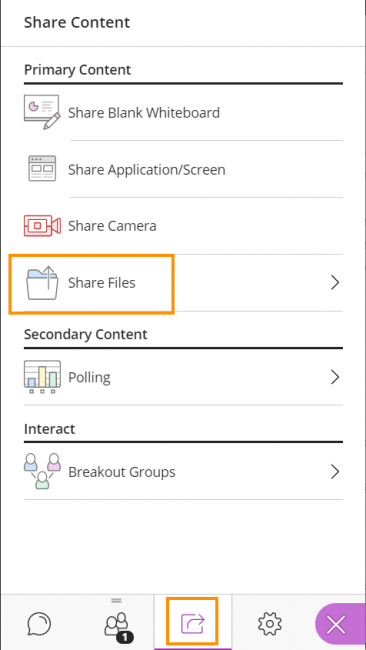
Task: Select Share Application/Screen option
Action: coord(147,170)
